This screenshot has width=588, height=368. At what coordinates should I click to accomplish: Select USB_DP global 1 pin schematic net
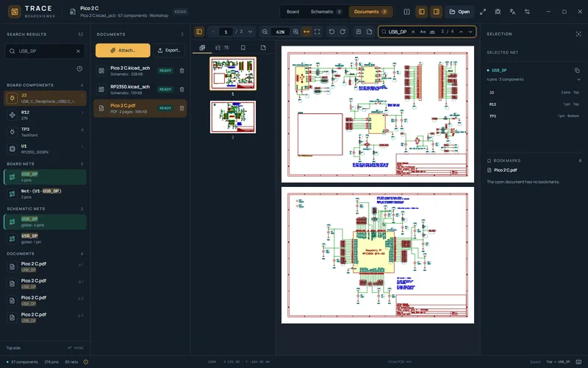[x=45, y=238]
